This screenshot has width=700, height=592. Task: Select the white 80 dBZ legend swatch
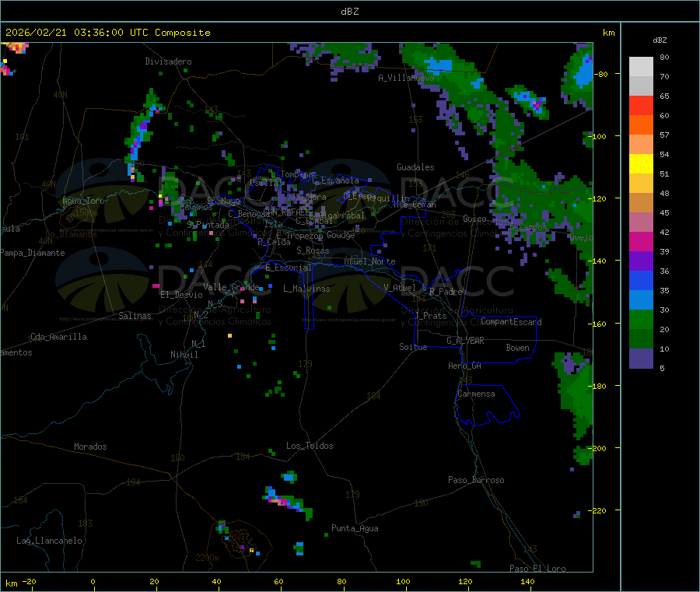[641, 67]
